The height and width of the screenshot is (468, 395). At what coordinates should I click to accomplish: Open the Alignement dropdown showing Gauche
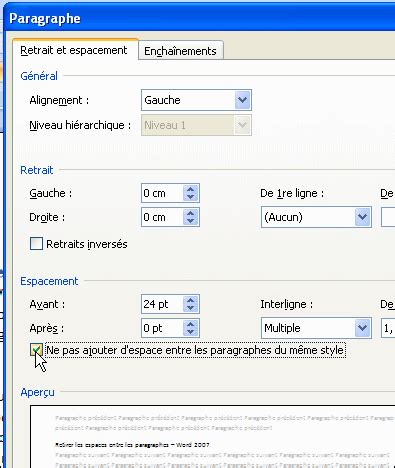click(196, 100)
